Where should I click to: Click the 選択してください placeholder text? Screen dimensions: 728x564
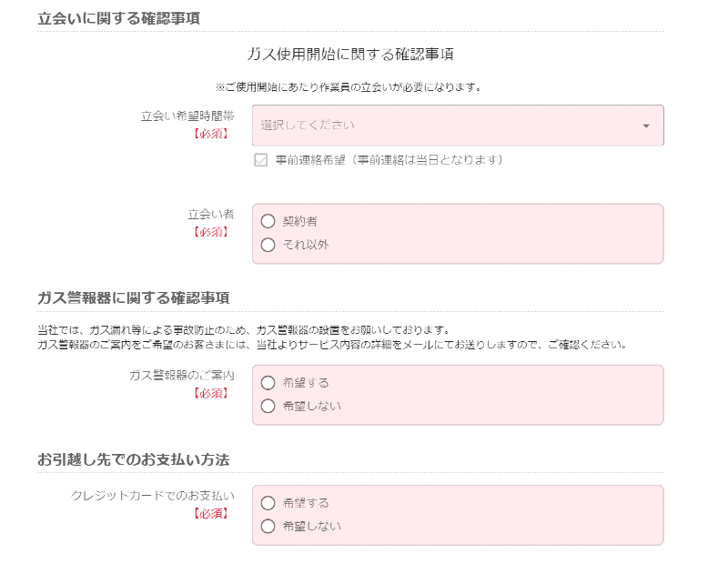(308, 126)
